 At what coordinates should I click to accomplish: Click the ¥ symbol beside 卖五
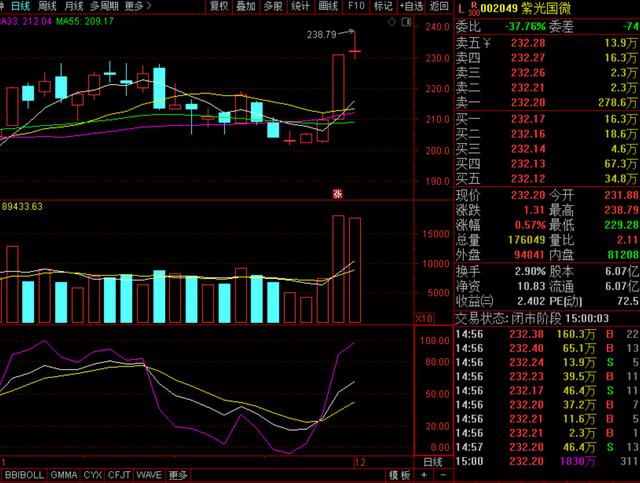pos(487,43)
